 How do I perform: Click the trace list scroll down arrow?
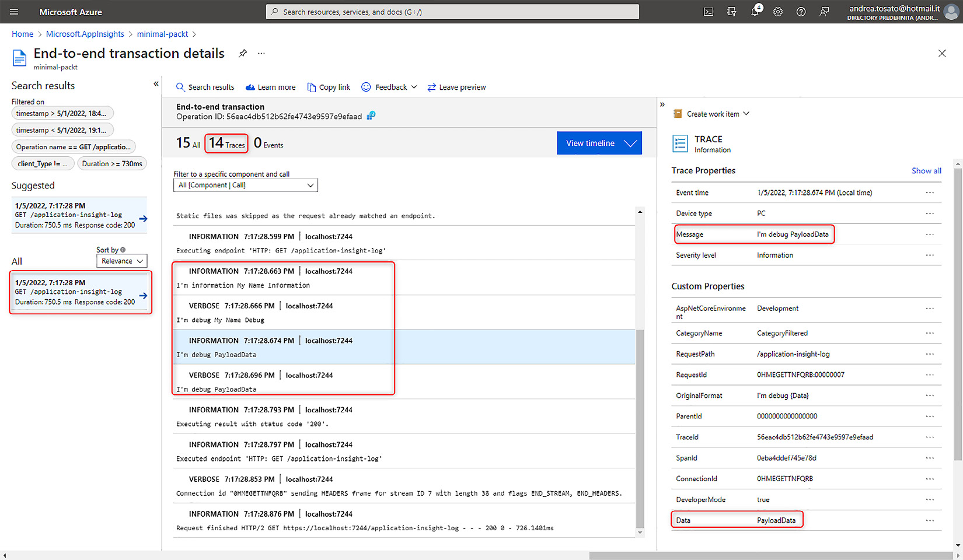click(x=640, y=533)
